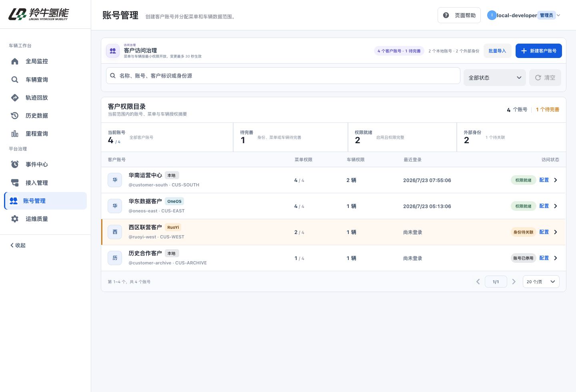Expand the 华南运营中心 row chevron
This screenshot has width=576, height=392.
coord(556,180)
